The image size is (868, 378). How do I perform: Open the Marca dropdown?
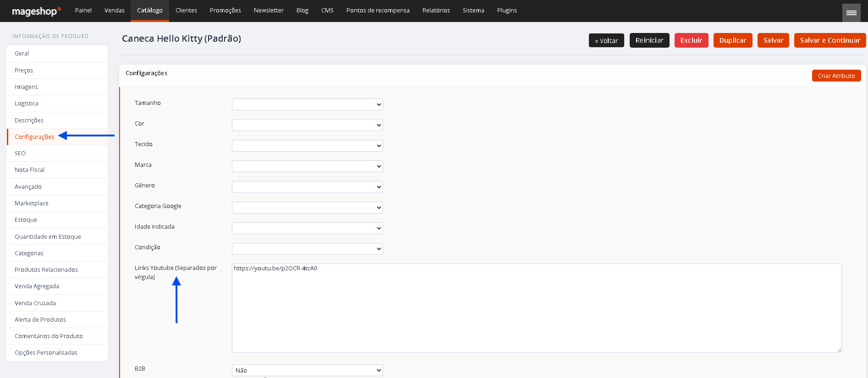point(308,166)
